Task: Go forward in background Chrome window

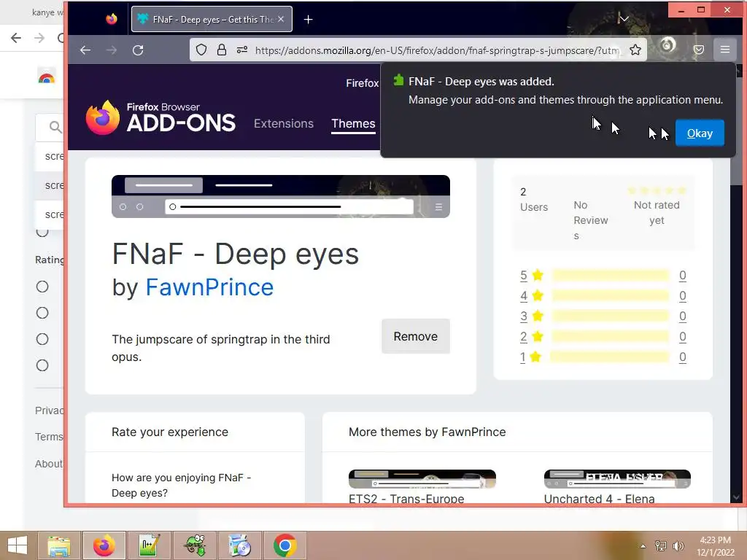Action: (x=39, y=38)
